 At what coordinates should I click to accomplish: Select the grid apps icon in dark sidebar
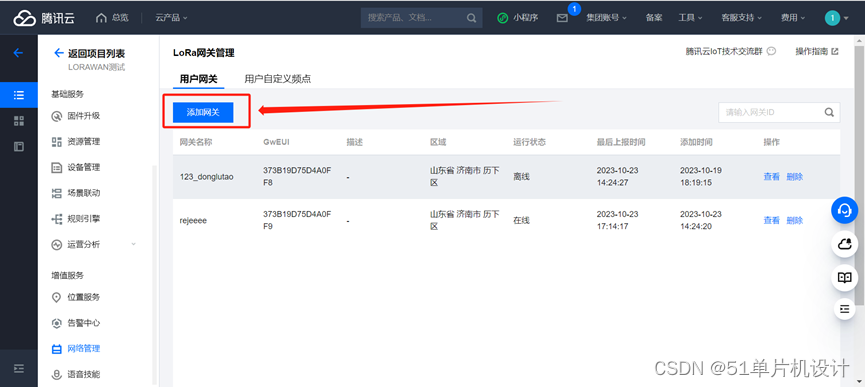click(19, 121)
